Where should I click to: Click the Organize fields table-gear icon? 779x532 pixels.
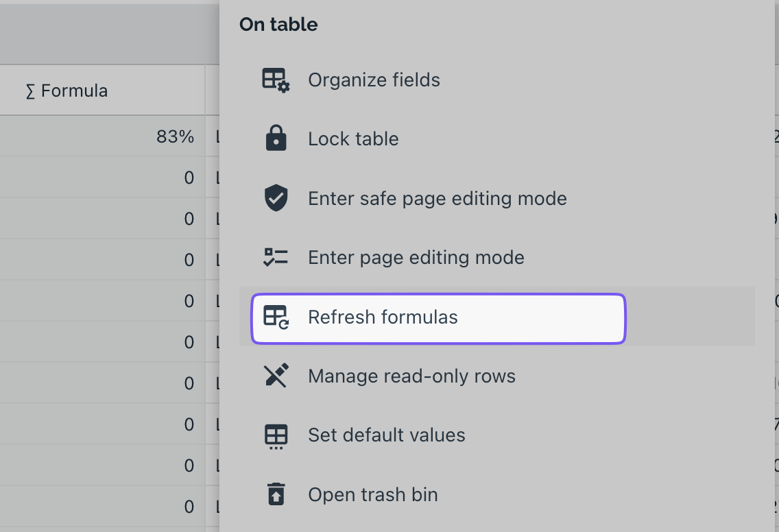point(276,80)
